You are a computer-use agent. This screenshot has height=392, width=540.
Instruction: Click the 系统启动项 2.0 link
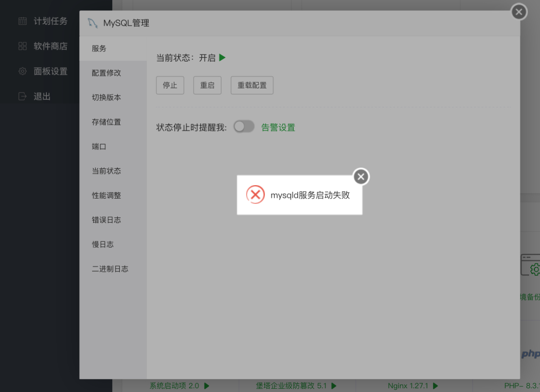click(x=175, y=386)
